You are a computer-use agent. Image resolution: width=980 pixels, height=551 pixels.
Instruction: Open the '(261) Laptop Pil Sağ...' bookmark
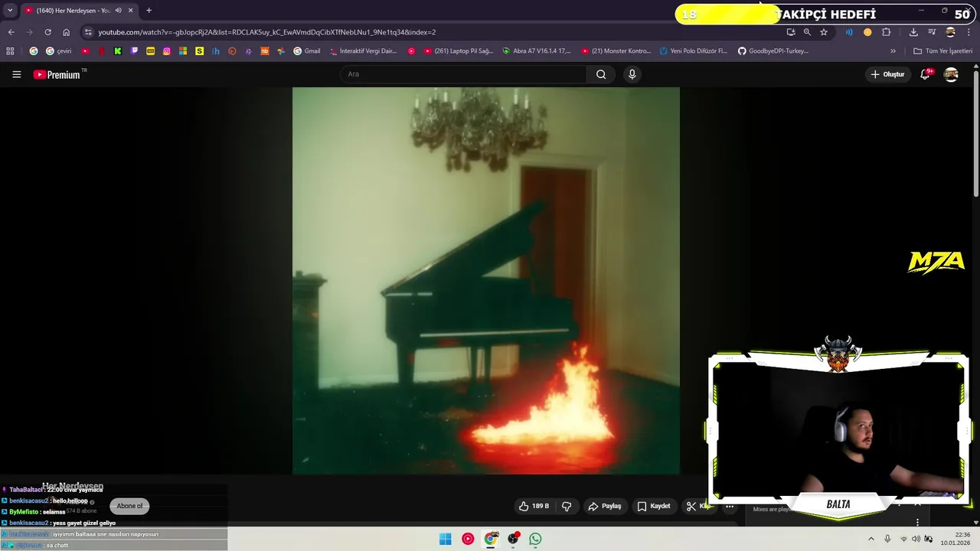coord(457,51)
